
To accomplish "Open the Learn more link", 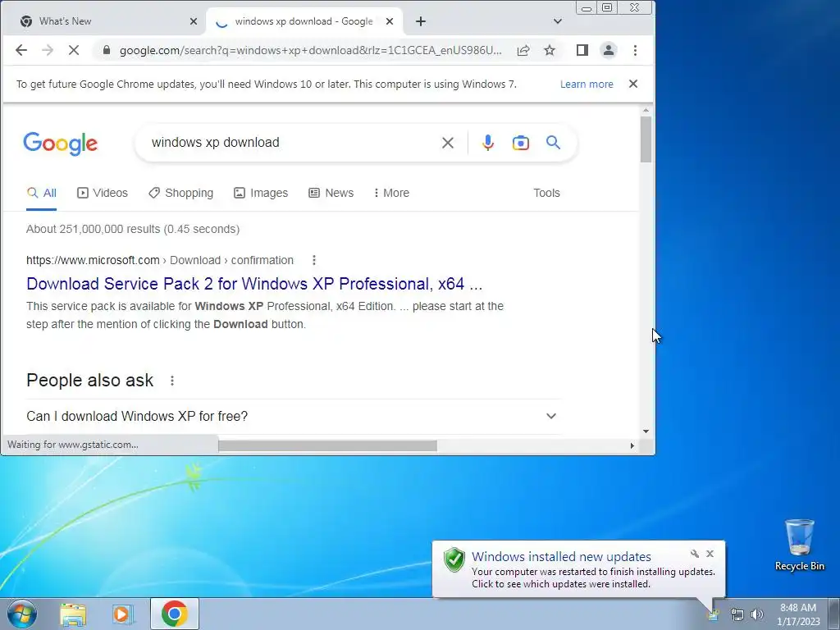I will click(x=587, y=84).
